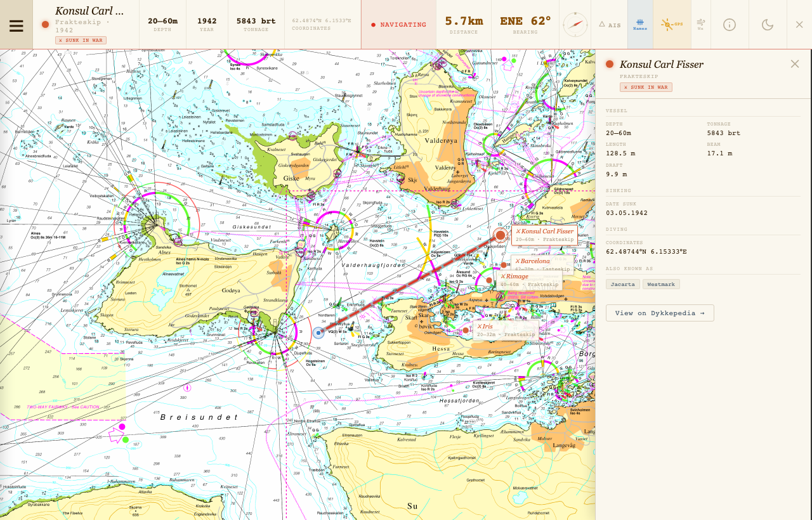Close navigation with top bar X

[799, 25]
